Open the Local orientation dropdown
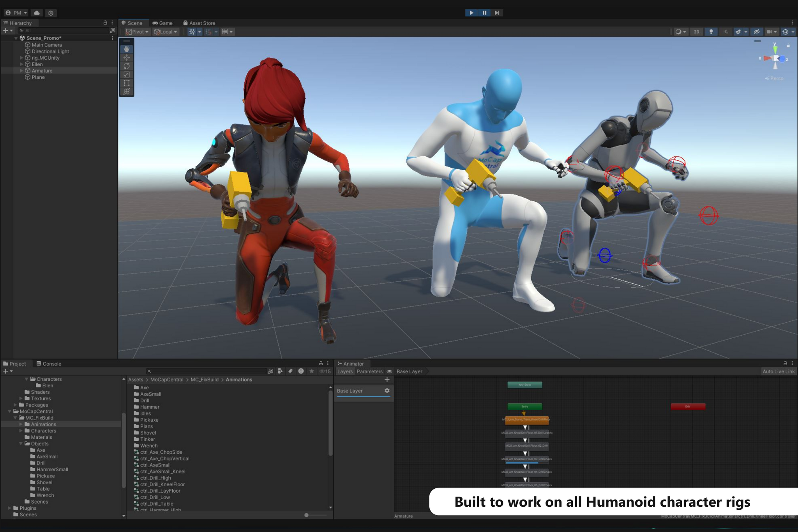798x532 pixels. point(165,32)
